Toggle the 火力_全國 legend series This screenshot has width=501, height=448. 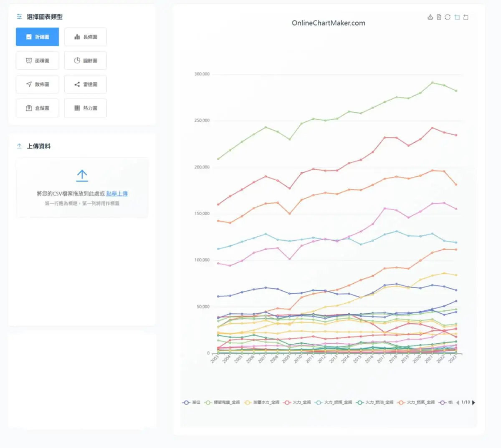[x=297, y=403]
